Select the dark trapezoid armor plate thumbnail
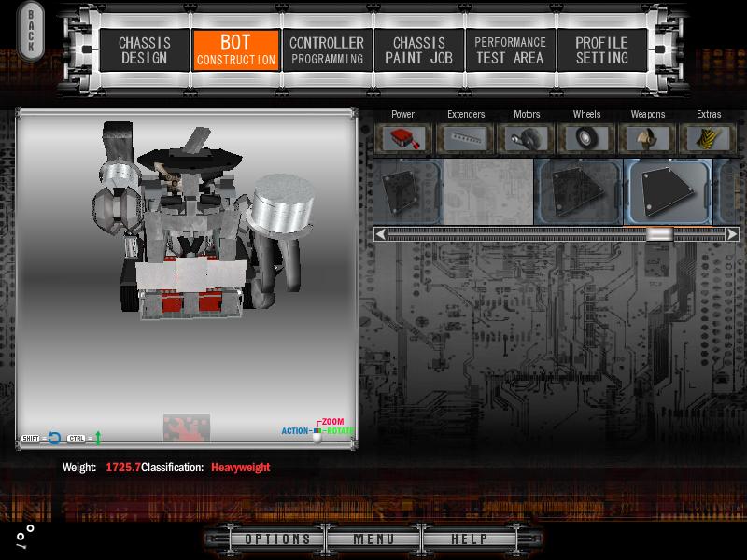The height and width of the screenshot is (560, 747). click(578, 192)
